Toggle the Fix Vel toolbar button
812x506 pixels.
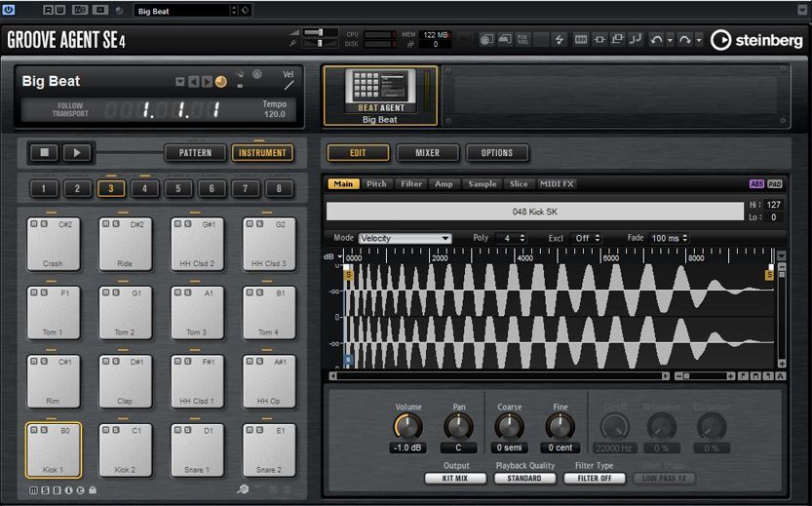point(523,39)
